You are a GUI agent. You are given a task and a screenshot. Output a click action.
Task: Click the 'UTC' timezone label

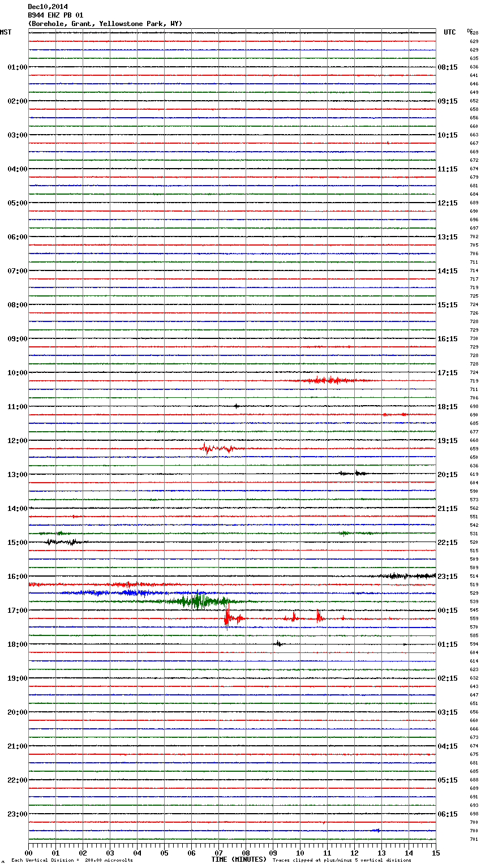449,32
